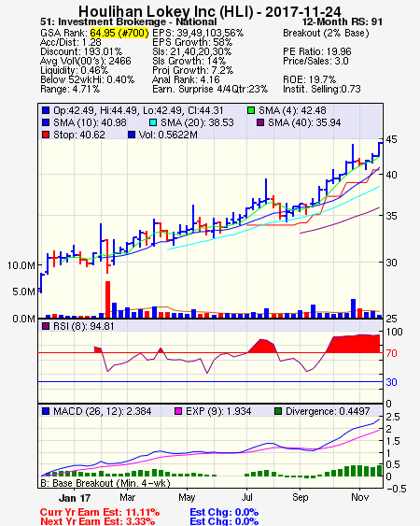Image resolution: width=420 pixels, height=526 pixels.
Task: Click the blue Op/Hi/Lo/Cl legend square
Action: coord(46,110)
